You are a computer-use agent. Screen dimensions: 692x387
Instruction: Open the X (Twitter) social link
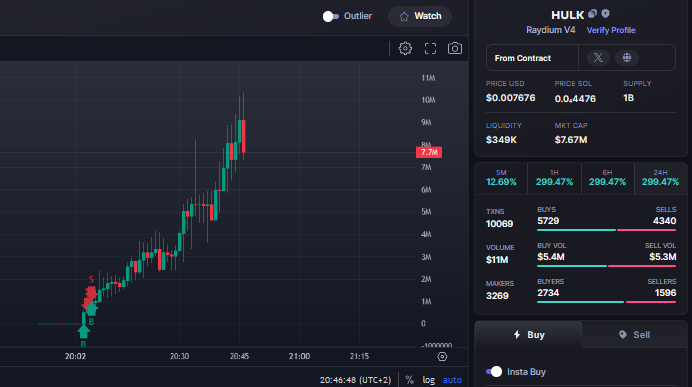pyautogui.click(x=598, y=58)
